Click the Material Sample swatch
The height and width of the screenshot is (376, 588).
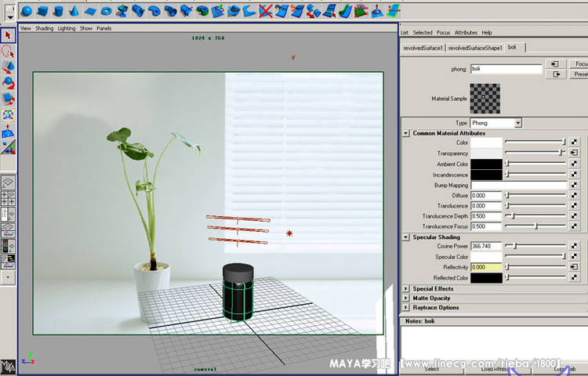(485, 99)
